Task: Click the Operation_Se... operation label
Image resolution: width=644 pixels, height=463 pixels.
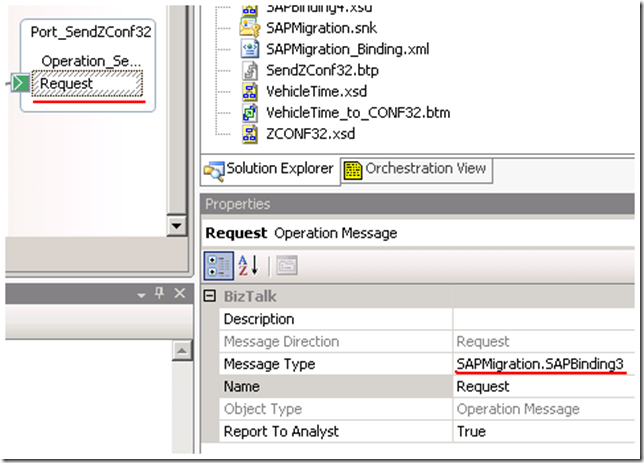Action: (x=91, y=61)
